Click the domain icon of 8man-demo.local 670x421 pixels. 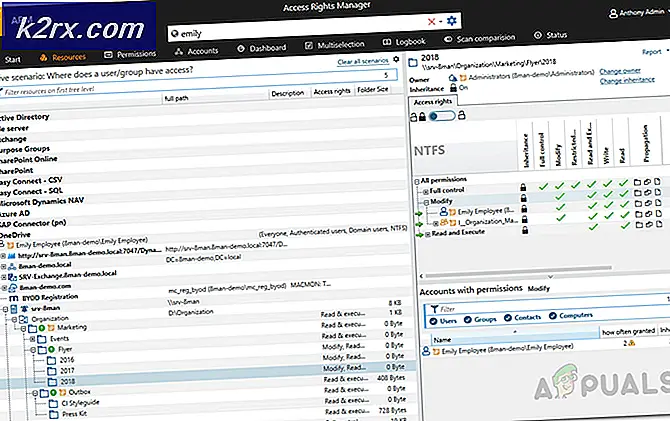[x=12, y=266]
